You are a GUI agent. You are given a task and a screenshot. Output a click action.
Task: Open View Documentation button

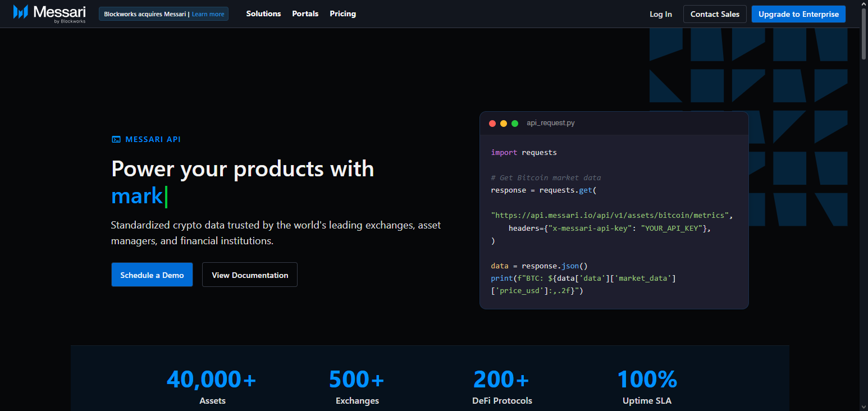point(250,275)
